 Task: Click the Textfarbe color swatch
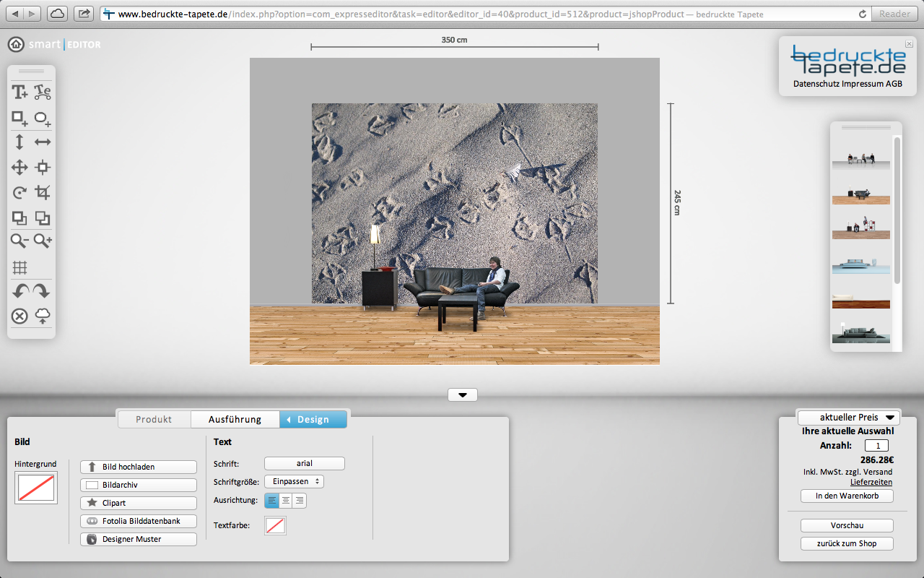pos(275,525)
